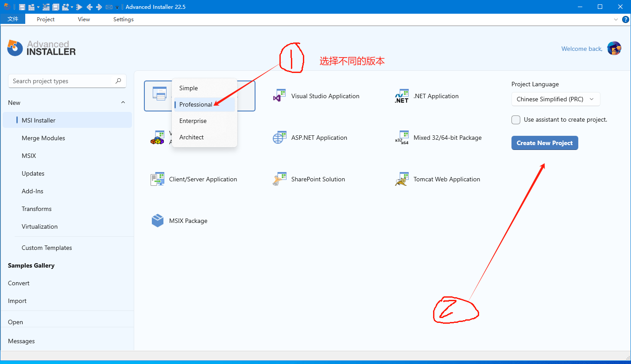Click the search magnifier icon
The image size is (631, 364).
click(118, 81)
